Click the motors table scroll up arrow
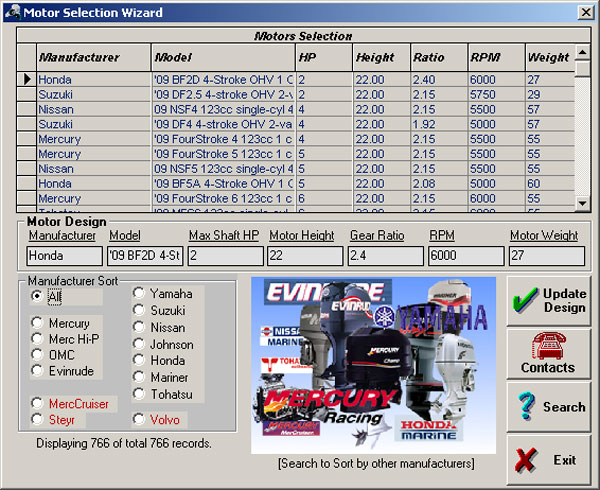The height and width of the screenshot is (490, 600). tap(582, 52)
